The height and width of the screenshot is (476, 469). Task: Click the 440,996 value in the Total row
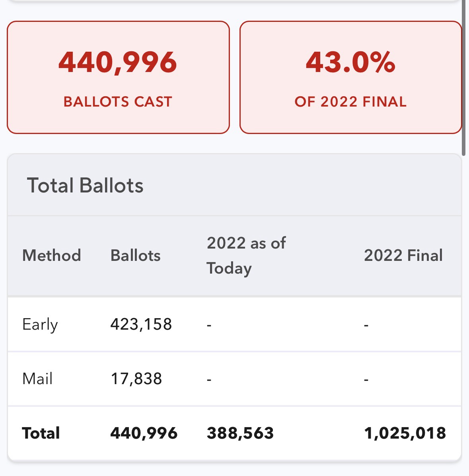click(x=144, y=433)
